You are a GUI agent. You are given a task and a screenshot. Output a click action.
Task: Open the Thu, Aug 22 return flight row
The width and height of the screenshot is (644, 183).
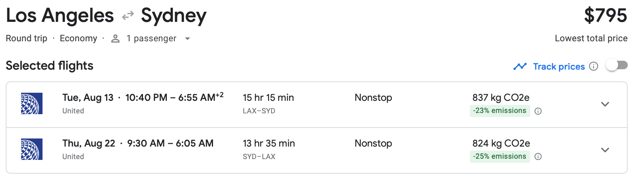[317, 151]
